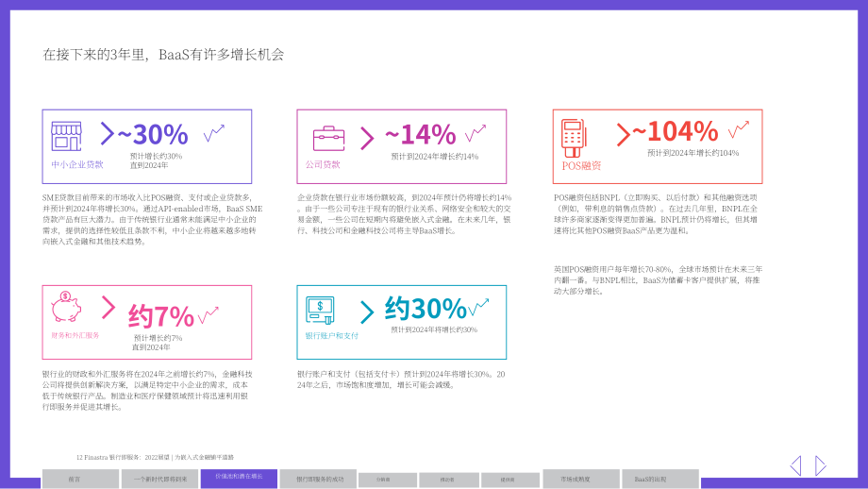868x489 pixels.
Task: Click the trend arrow beside blue 约30%
Action: tap(479, 307)
